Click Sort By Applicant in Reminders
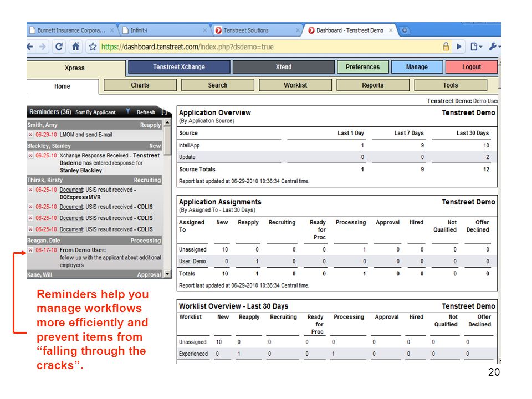532x399 pixels. click(95, 112)
